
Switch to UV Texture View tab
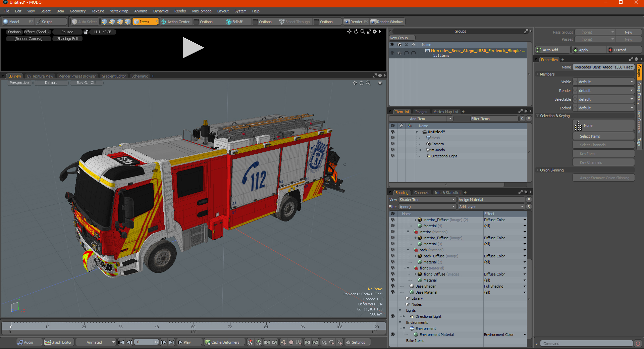pos(40,76)
